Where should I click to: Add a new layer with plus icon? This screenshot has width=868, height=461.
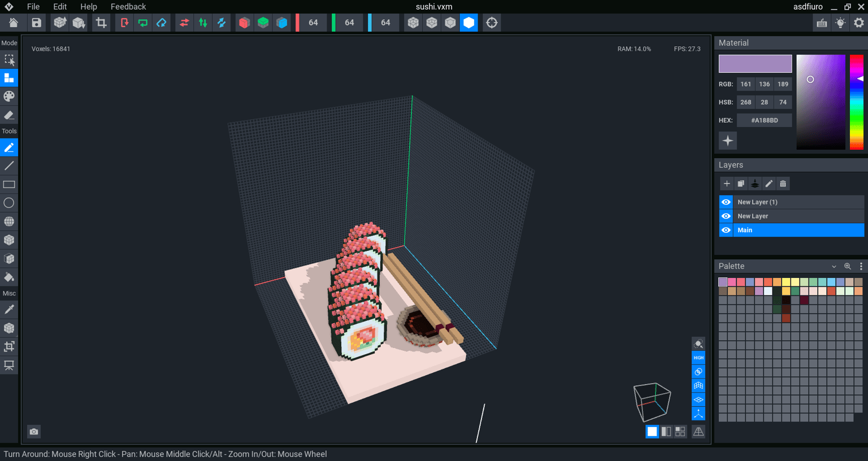(727, 184)
